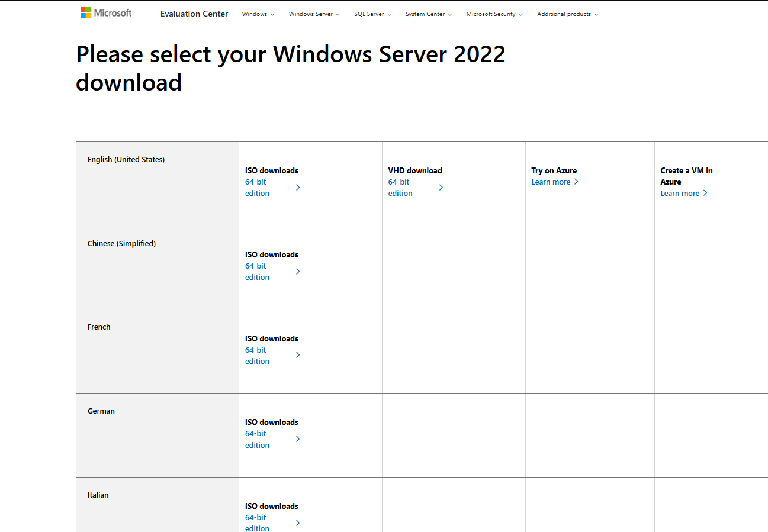Viewport: 768px width, 532px height.
Task: Expand the SQL Server menu
Action: 373,14
